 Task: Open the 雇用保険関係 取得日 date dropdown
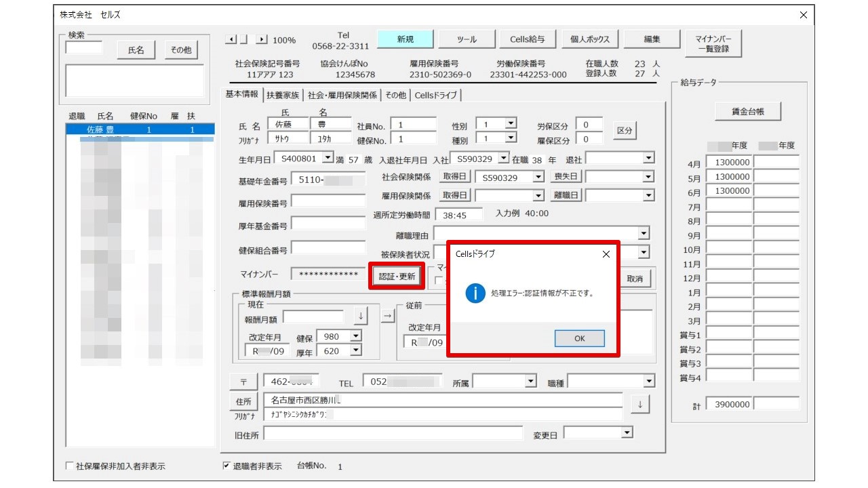pyautogui.click(x=538, y=195)
